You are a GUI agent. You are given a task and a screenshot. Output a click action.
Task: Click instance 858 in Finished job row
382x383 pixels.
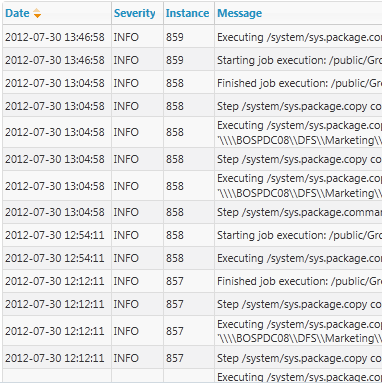175,83
